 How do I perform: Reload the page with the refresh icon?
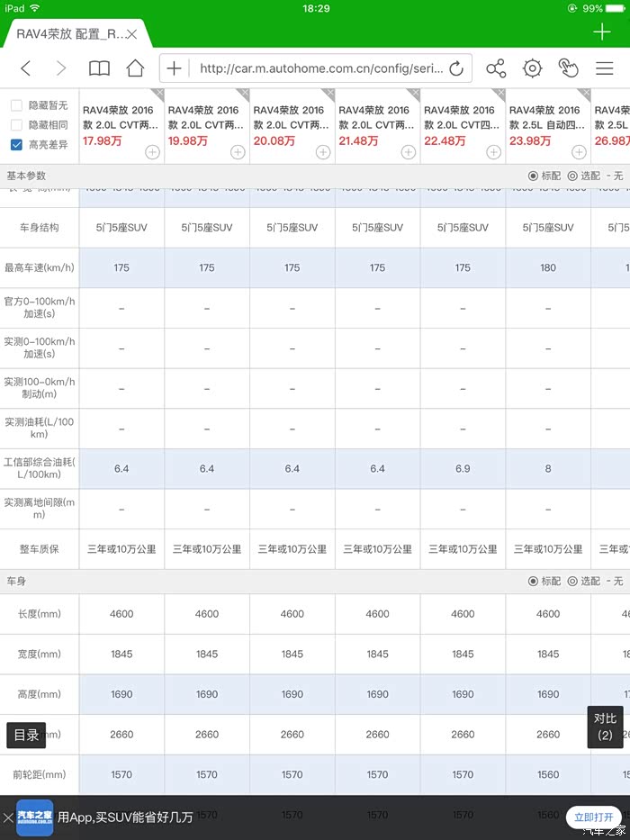(456, 68)
